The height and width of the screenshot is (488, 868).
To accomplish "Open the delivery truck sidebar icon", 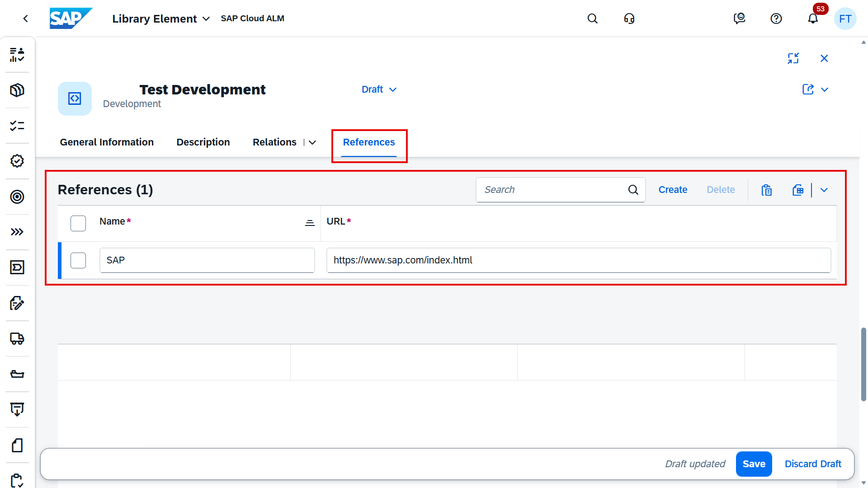I will click(17, 338).
